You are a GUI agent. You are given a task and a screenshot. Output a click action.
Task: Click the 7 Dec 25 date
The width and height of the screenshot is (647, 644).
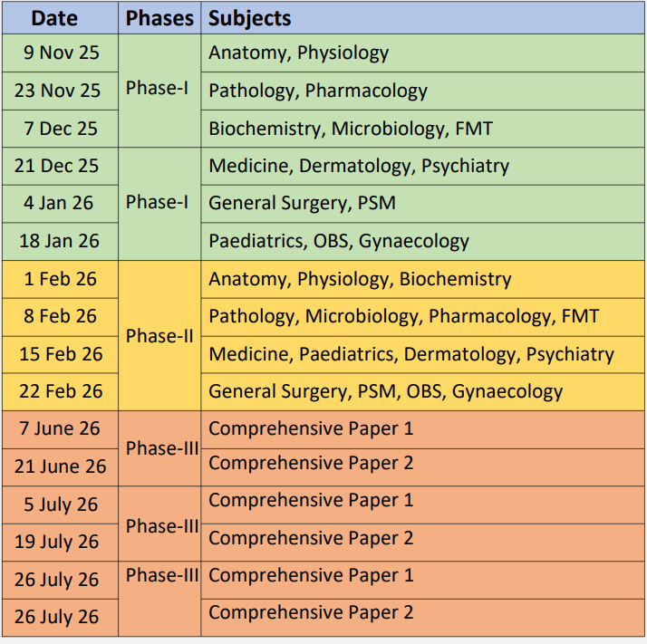61,129
